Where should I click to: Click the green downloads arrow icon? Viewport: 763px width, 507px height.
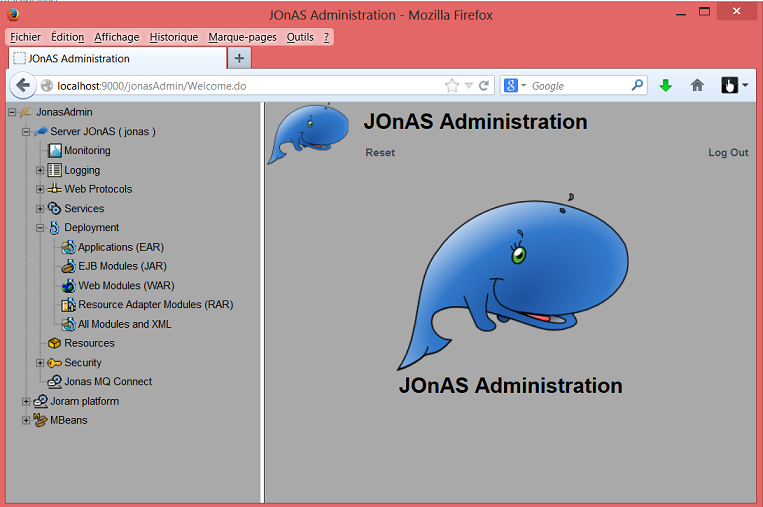666,86
